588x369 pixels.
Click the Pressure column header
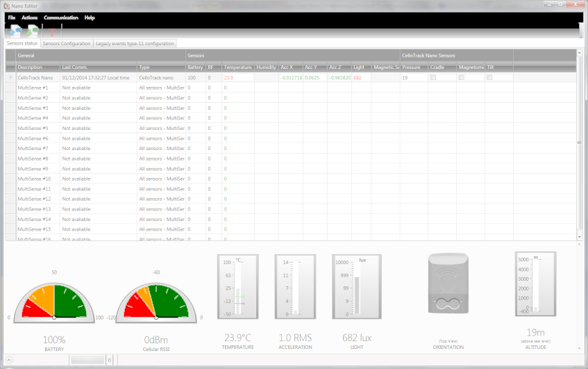pyautogui.click(x=414, y=67)
